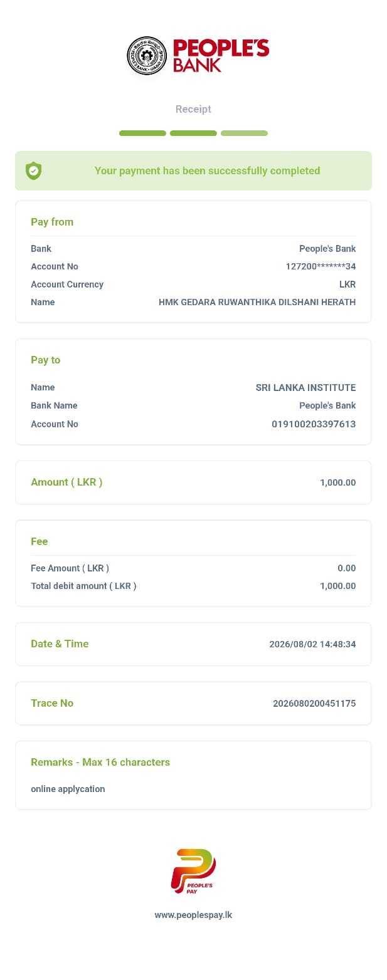
Task: Select the first progress step bar
Action: [142, 133]
